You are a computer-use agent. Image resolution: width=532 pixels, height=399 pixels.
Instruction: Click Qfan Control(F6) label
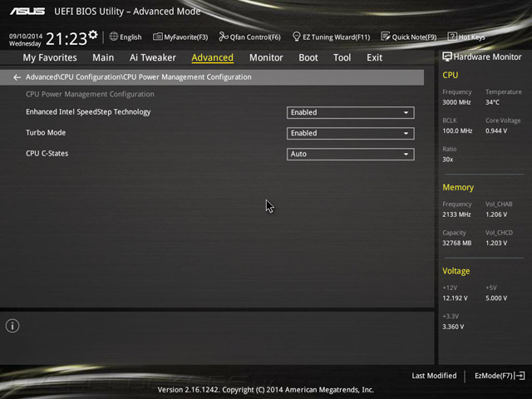tap(255, 37)
